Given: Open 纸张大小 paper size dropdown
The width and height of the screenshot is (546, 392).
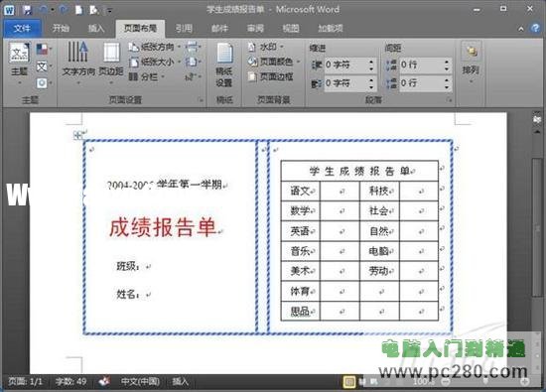Looking at the screenshot, I should pos(155,62).
